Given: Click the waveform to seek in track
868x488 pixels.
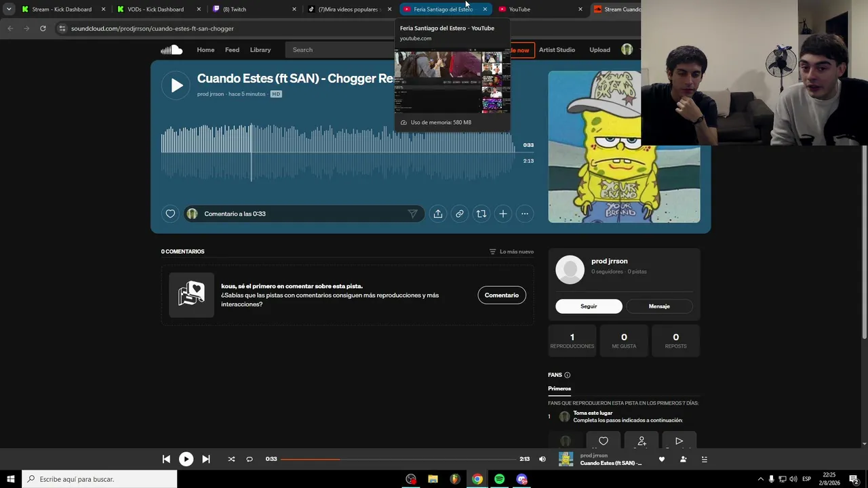Looking at the screenshot, I should point(338,152).
